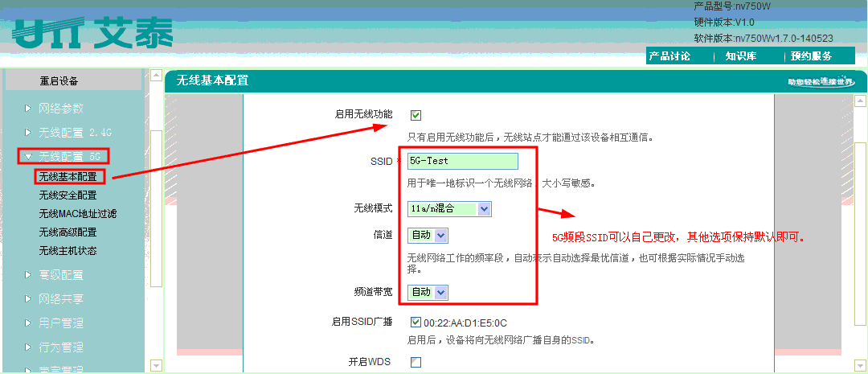Open the 信道 channel dropdown

[440, 236]
